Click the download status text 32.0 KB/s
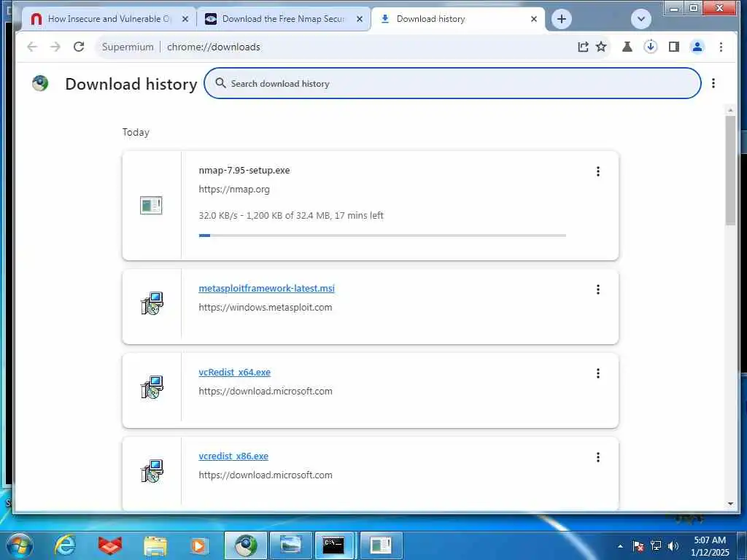 pyautogui.click(x=291, y=215)
